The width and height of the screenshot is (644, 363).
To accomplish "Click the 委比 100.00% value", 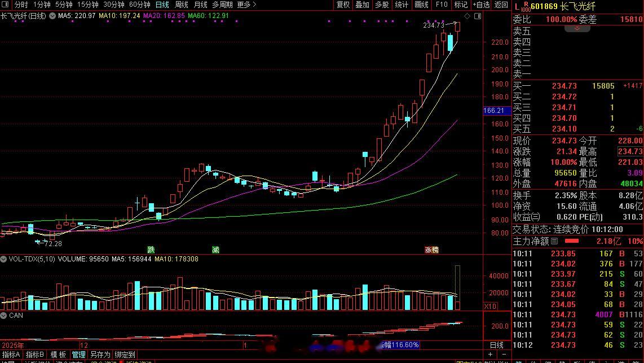I will [x=561, y=19].
